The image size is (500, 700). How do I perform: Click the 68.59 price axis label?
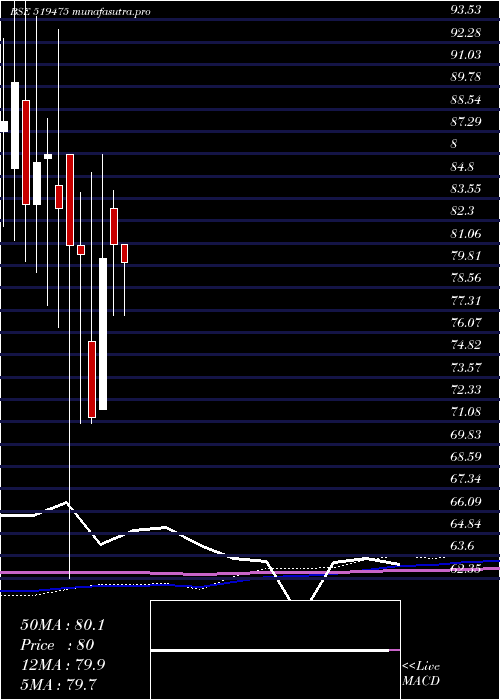pyautogui.click(x=466, y=456)
